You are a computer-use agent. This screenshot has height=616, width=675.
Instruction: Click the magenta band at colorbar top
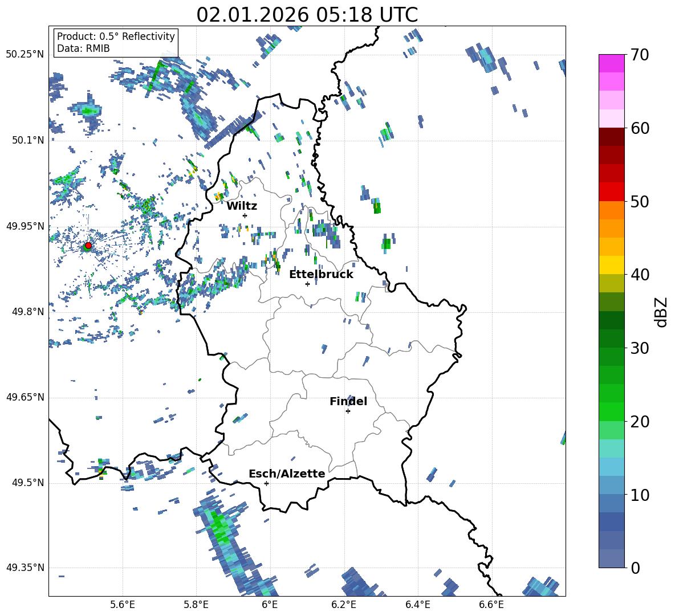(x=611, y=63)
